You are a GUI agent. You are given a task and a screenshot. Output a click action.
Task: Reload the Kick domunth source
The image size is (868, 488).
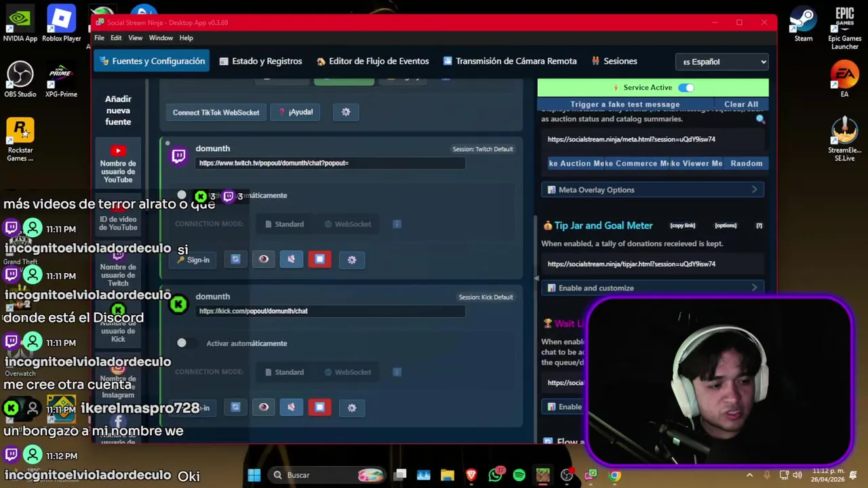tap(235, 407)
